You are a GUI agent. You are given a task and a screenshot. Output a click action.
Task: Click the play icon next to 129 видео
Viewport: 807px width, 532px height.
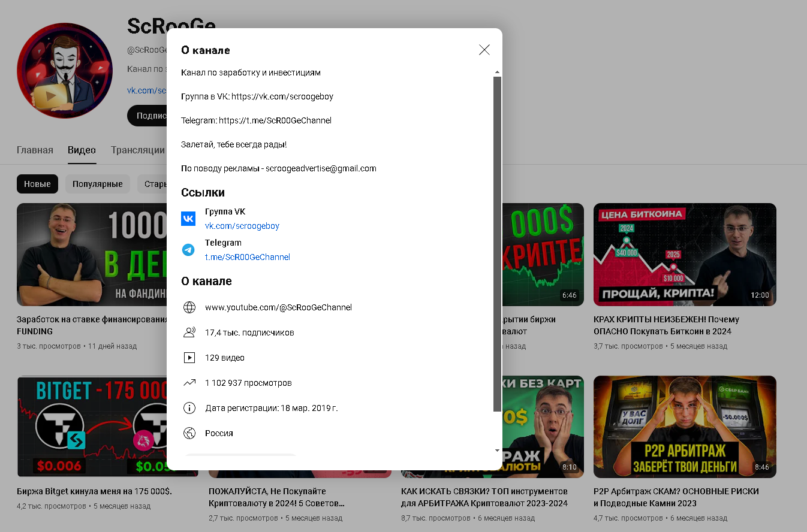pos(189,358)
